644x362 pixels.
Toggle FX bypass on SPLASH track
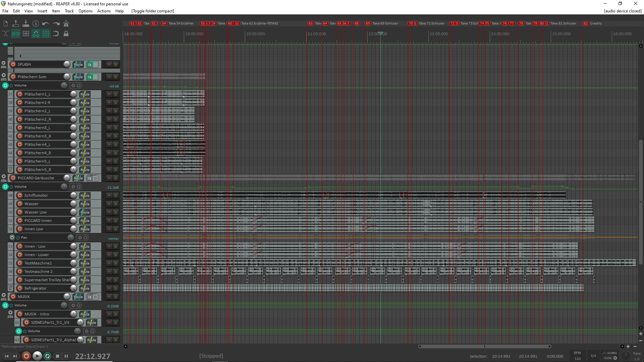(95, 64)
